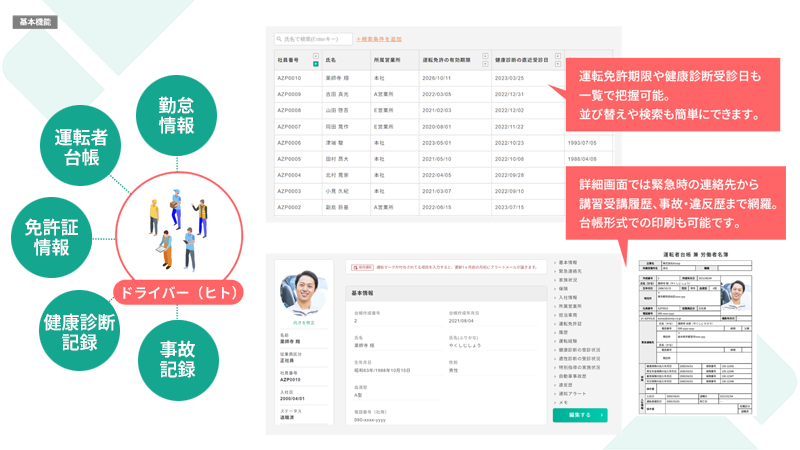Click the 編集する button
The width and height of the screenshot is (800, 450).
point(579,414)
